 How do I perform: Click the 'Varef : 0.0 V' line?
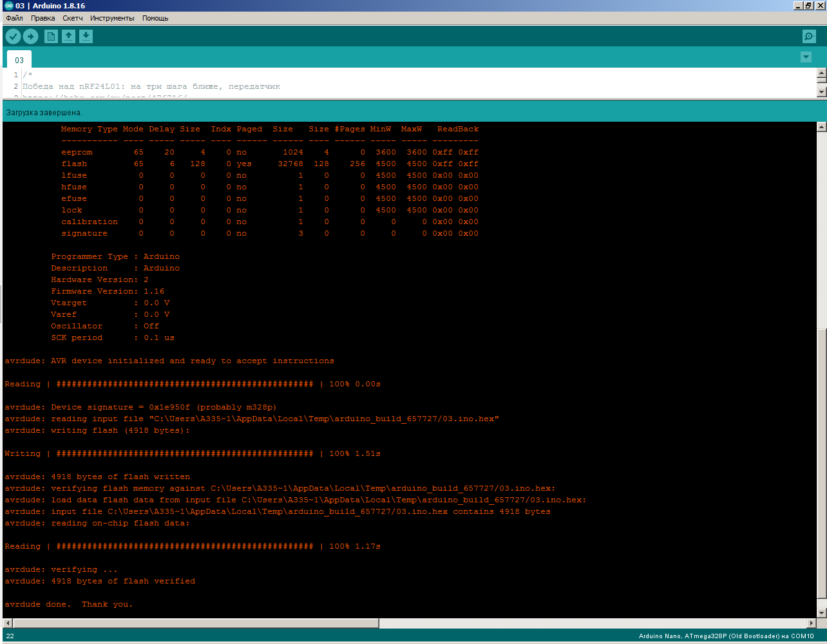coord(110,314)
